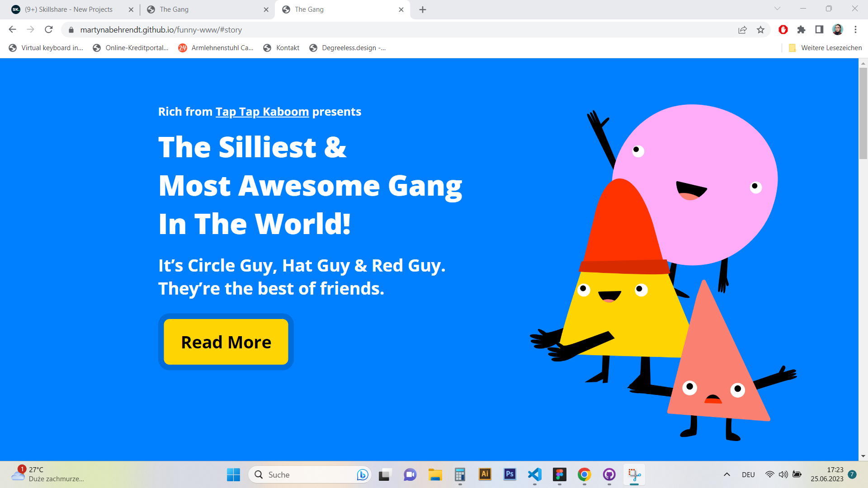Click the Read More button
The image size is (868, 488).
(226, 342)
